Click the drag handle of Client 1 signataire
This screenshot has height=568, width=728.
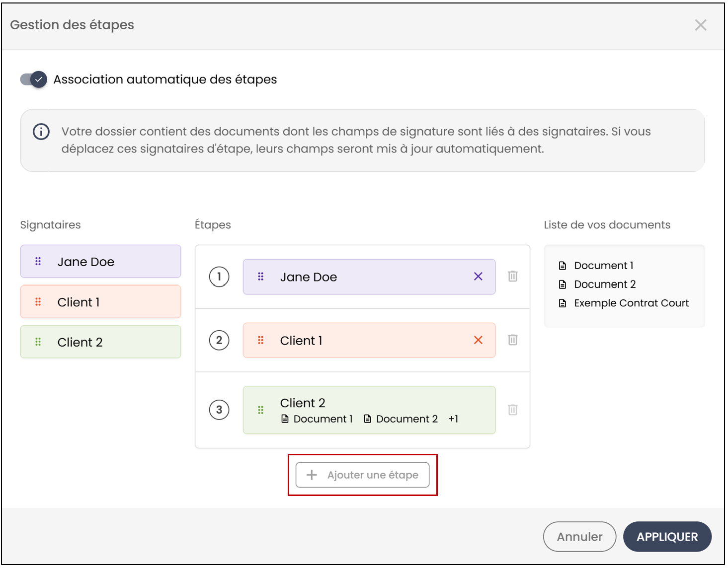(x=38, y=302)
